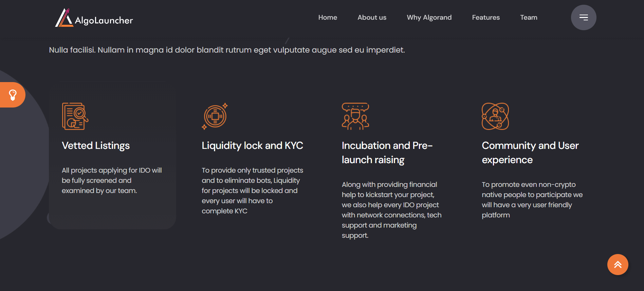The image size is (644, 291).
Task: Click the Community user orbit icon
Action: [495, 116]
